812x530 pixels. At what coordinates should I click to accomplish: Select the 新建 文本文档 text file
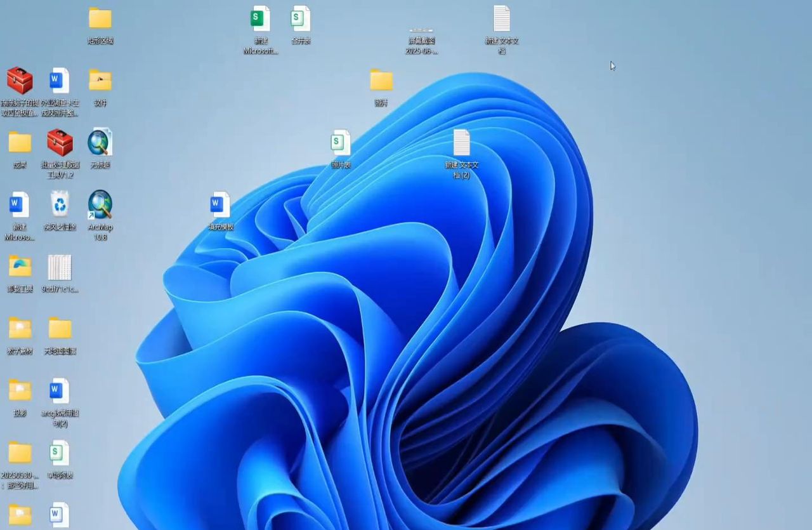pyautogui.click(x=502, y=18)
